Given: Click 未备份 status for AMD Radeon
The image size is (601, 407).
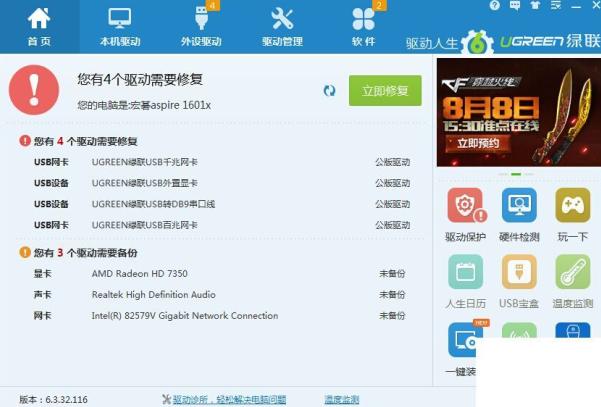Looking at the screenshot, I should [392, 274].
